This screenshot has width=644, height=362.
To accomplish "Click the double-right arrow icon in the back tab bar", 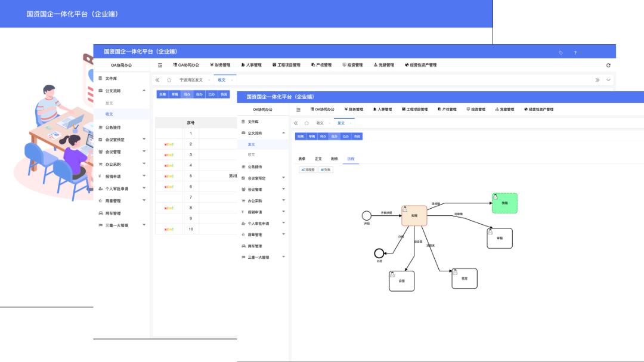I will click(x=597, y=80).
